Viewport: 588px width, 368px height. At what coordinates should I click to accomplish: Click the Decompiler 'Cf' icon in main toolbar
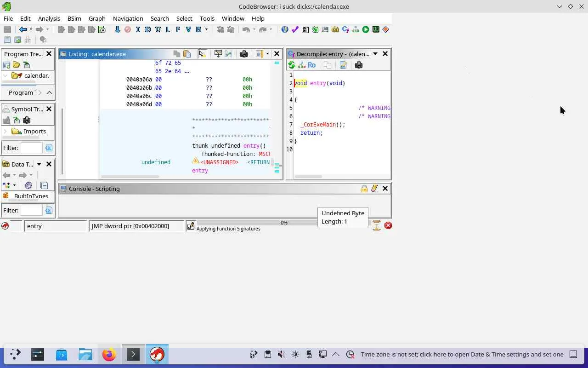[x=345, y=29]
